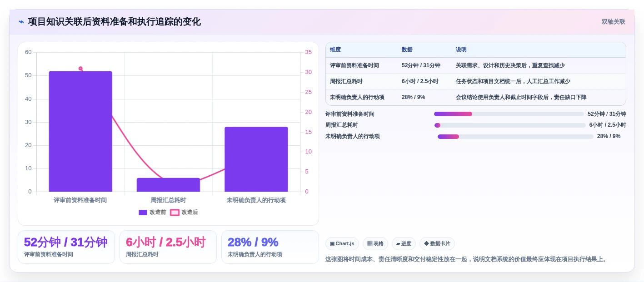Click the x-axis label 评审前资料准备时间
The height and width of the screenshot is (282, 644).
[80, 200]
